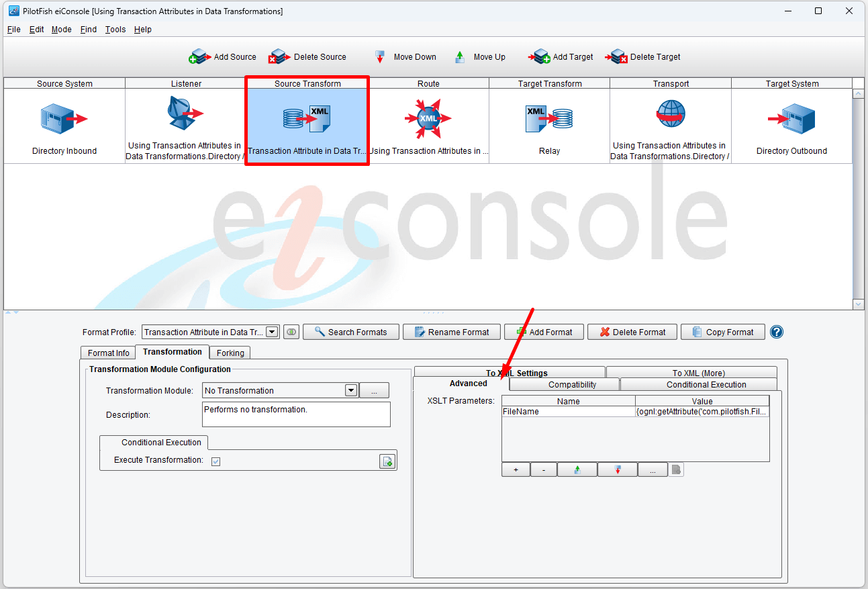Click the stage grid scrollbar up arrow

(858, 94)
